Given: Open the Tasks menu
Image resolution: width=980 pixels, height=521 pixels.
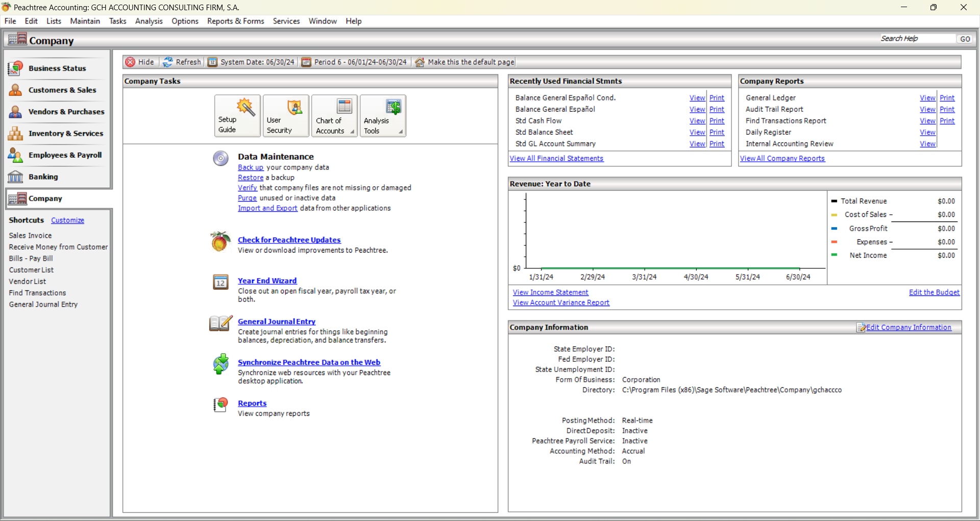Looking at the screenshot, I should click(x=117, y=21).
